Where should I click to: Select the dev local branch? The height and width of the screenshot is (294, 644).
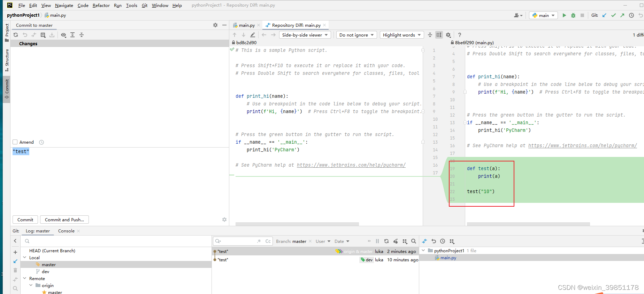tap(45, 271)
